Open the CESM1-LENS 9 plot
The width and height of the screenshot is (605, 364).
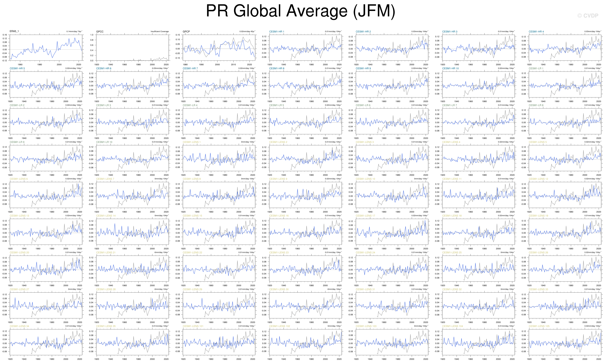coord(305,195)
